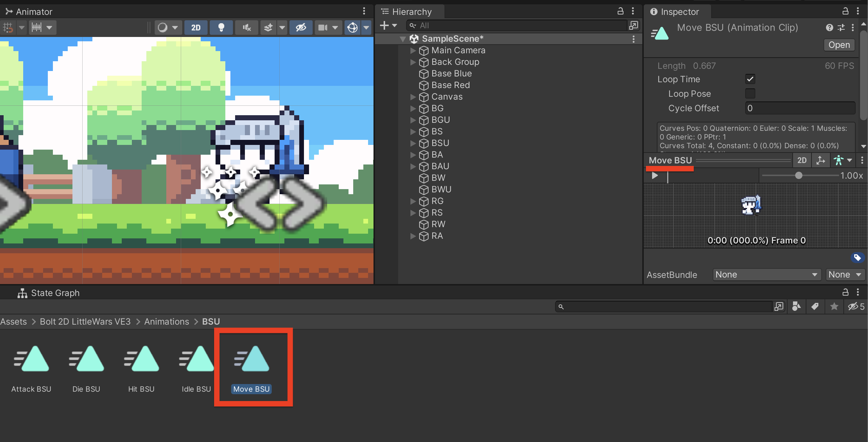Uncheck the Loop Time checkbox
Image resolution: width=868 pixels, height=442 pixels.
click(x=750, y=79)
